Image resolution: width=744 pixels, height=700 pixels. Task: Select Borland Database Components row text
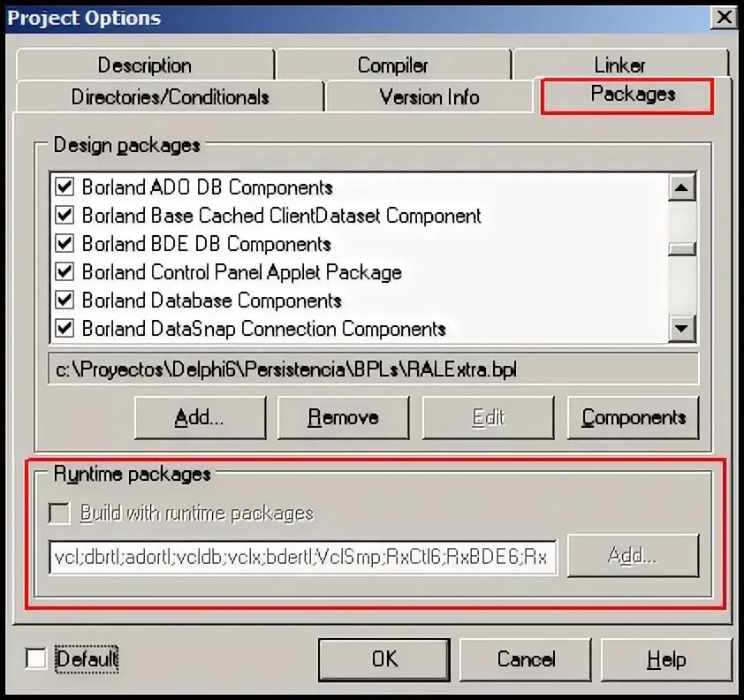tap(211, 301)
